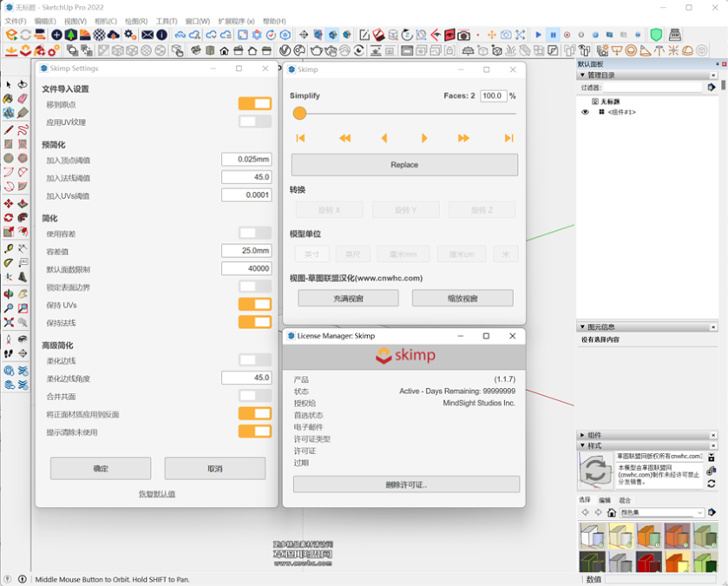This screenshot has height=586, width=728.
Task: Click the 恢复默认值 link
Action: (157, 494)
